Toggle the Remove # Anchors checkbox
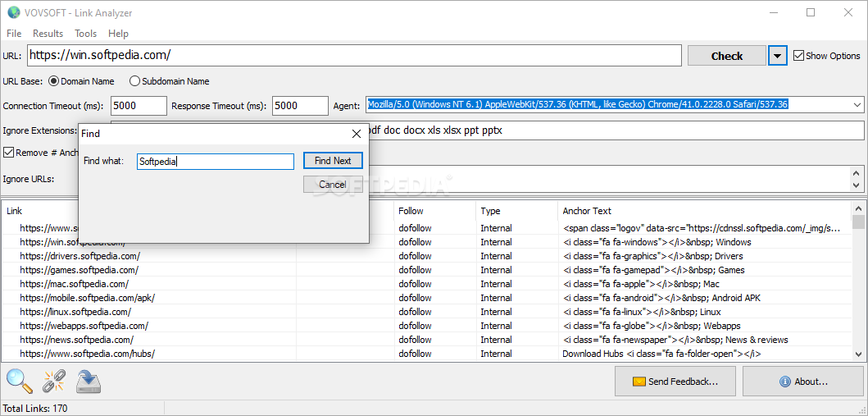 (8, 153)
